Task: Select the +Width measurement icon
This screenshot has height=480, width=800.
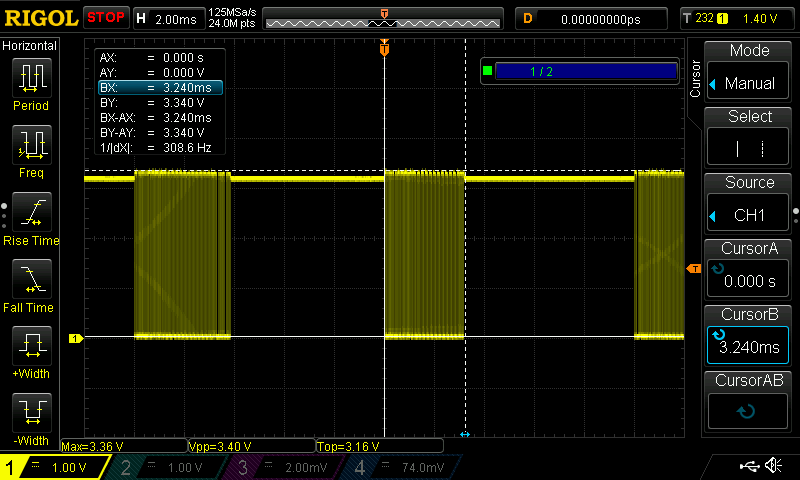Action: [32, 346]
